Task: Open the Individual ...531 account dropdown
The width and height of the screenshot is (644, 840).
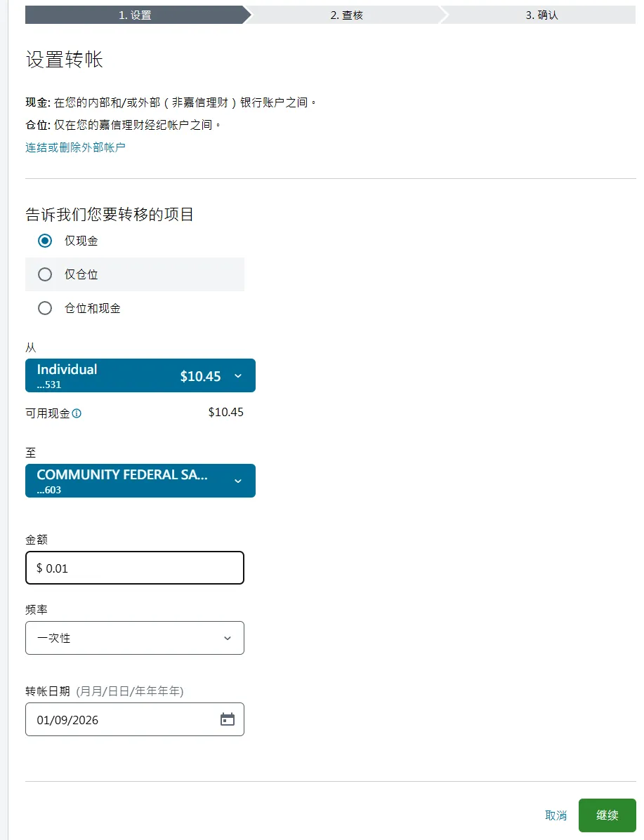Action: coord(140,375)
